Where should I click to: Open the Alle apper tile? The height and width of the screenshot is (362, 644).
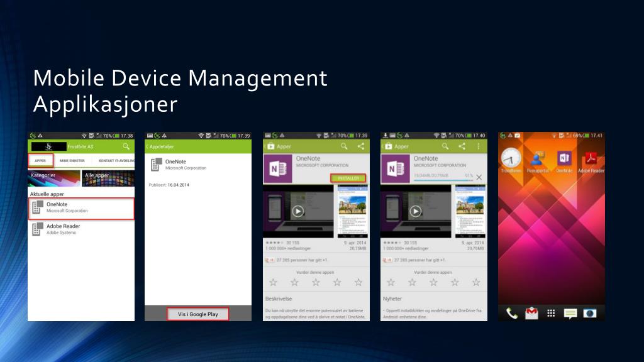pos(108,178)
